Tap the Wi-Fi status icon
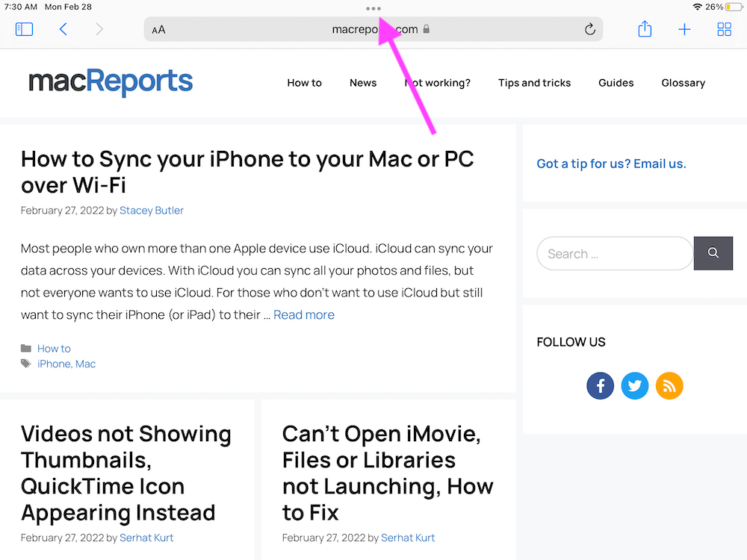The image size is (747, 560). pyautogui.click(x=698, y=7)
